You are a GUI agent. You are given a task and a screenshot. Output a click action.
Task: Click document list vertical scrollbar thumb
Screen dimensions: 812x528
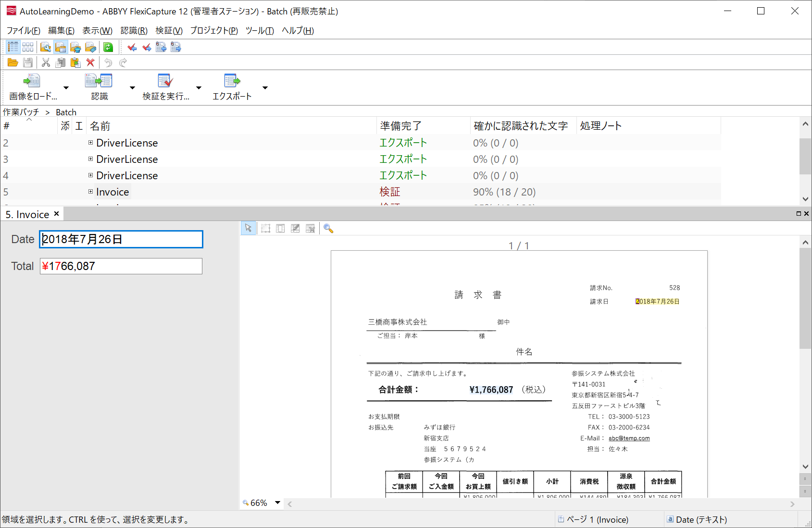tap(805, 156)
